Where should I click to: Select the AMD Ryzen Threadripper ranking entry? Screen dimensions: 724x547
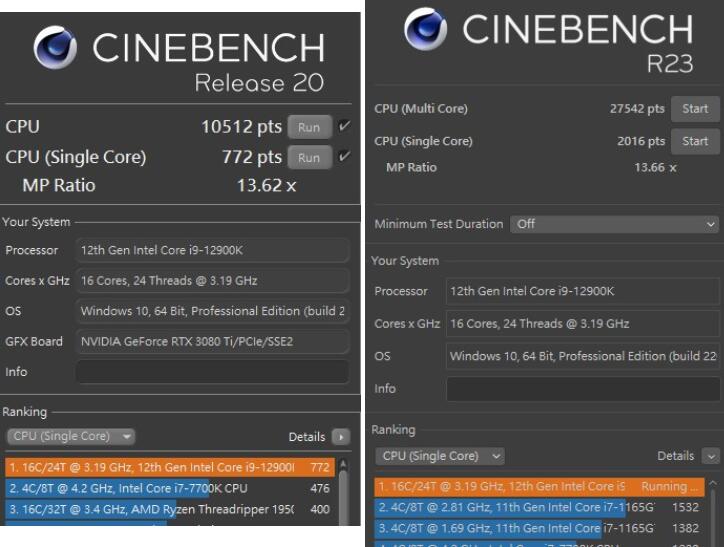click(170, 511)
